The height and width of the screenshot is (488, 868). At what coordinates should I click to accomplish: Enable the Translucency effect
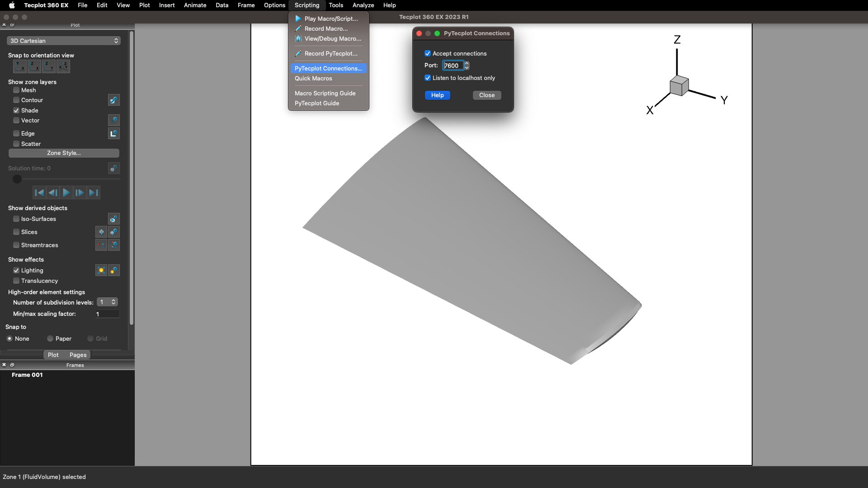[x=16, y=281]
